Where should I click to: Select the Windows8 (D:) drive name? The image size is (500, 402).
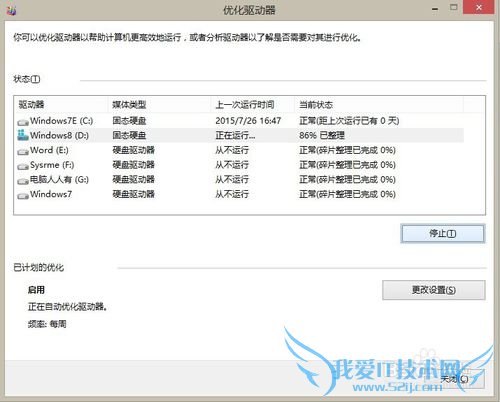(59, 135)
